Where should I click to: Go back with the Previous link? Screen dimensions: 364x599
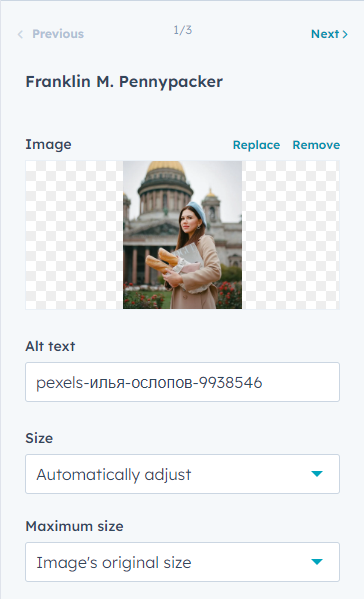pos(51,34)
